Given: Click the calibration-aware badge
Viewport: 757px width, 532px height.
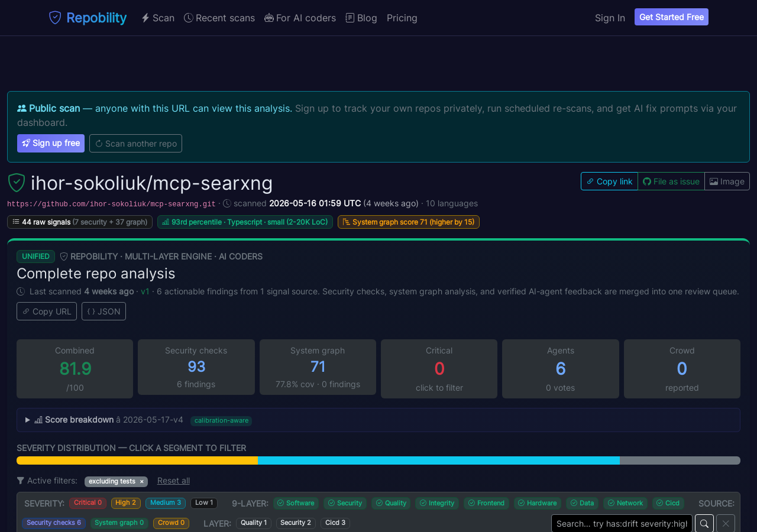Looking at the screenshot, I should pyautogui.click(x=221, y=421).
